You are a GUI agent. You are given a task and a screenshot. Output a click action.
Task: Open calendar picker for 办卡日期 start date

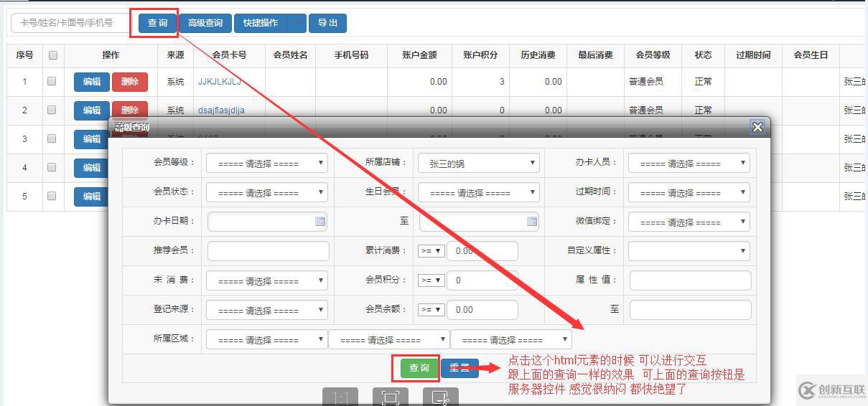320,222
